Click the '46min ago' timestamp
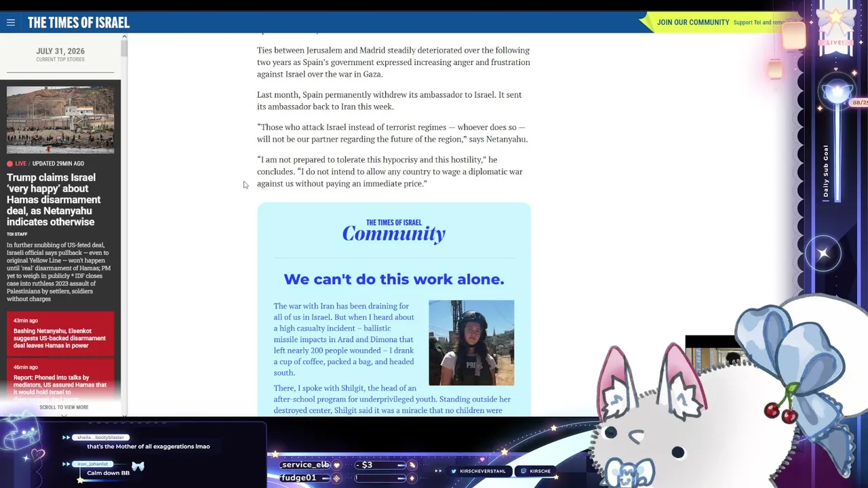This screenshot has width=868, height=488. coord(26,367)
